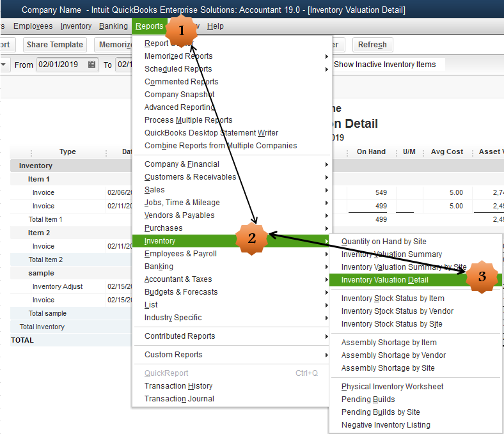Expand the List submenu

232,305
